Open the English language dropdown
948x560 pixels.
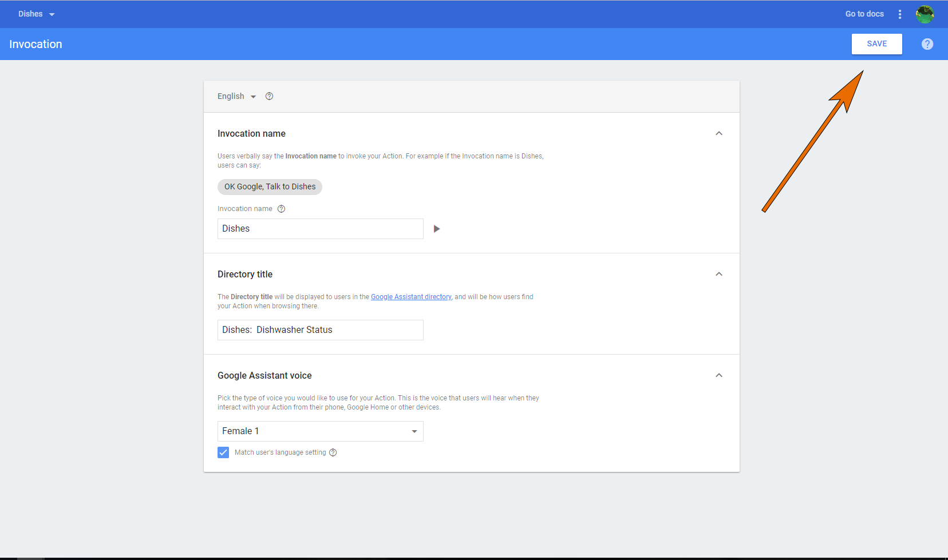tap(236, 96)
